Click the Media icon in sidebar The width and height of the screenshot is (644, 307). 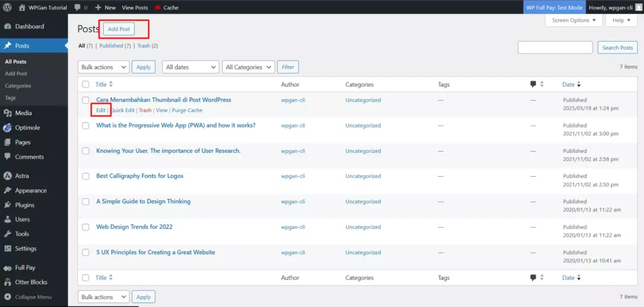click(8, 113)
